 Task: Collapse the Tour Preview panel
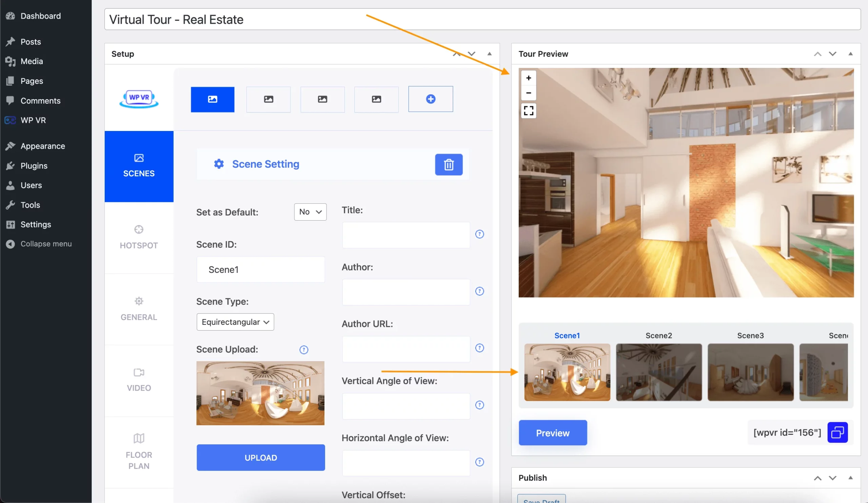click(x=850, y=54)
